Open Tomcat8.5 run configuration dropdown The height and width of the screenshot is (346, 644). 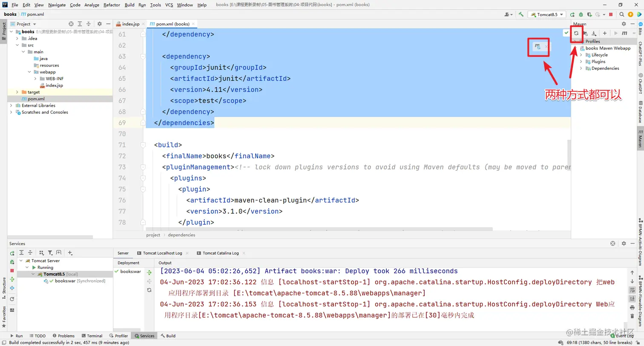(547, 14)
